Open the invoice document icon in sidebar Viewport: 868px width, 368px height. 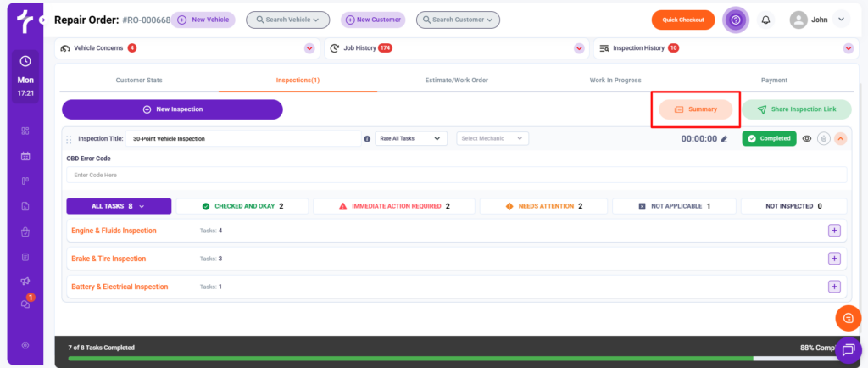pyautogui.click(x=25, y=206)
